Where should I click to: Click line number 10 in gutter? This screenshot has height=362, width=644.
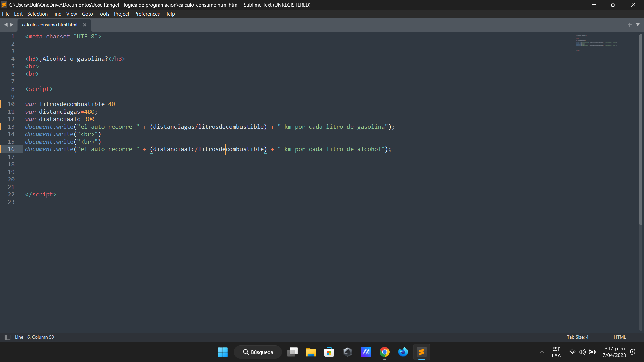(x=11, y=104)
